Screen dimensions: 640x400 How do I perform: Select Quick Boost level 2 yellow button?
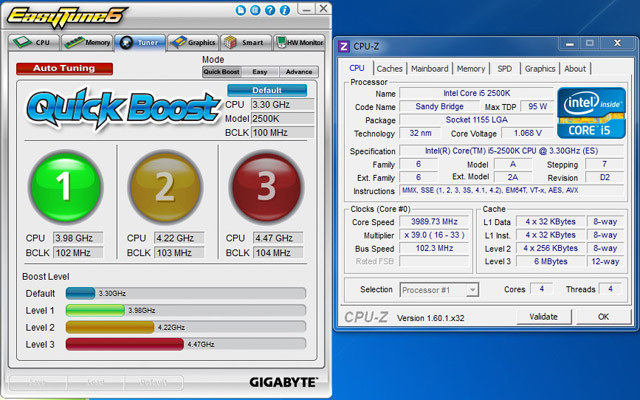pos(165,187)
